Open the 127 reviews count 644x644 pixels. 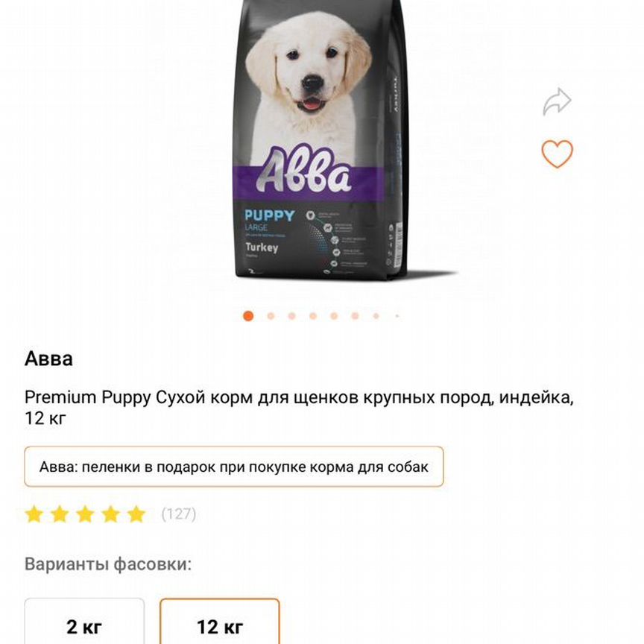179,514
